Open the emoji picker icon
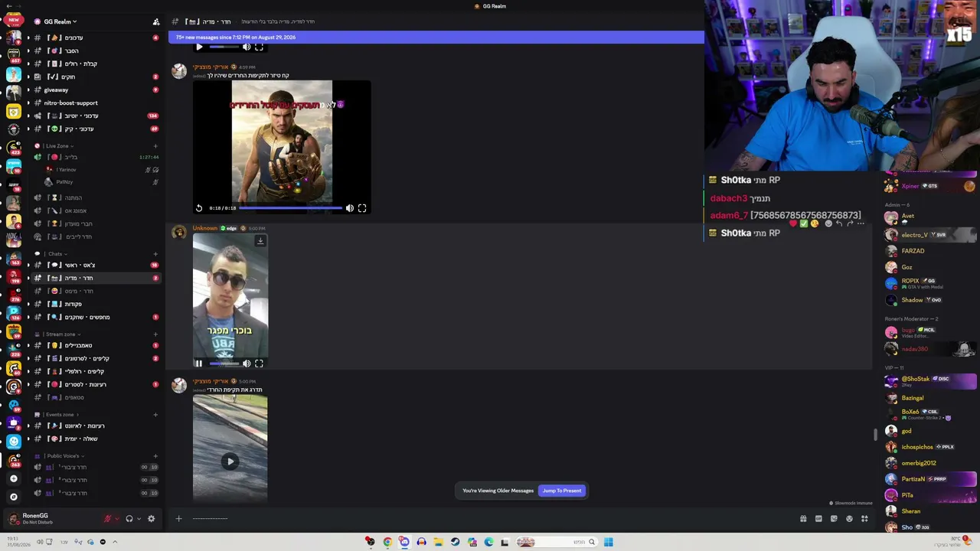This screenshot has height=551, width=980. (x=849, y=519)
